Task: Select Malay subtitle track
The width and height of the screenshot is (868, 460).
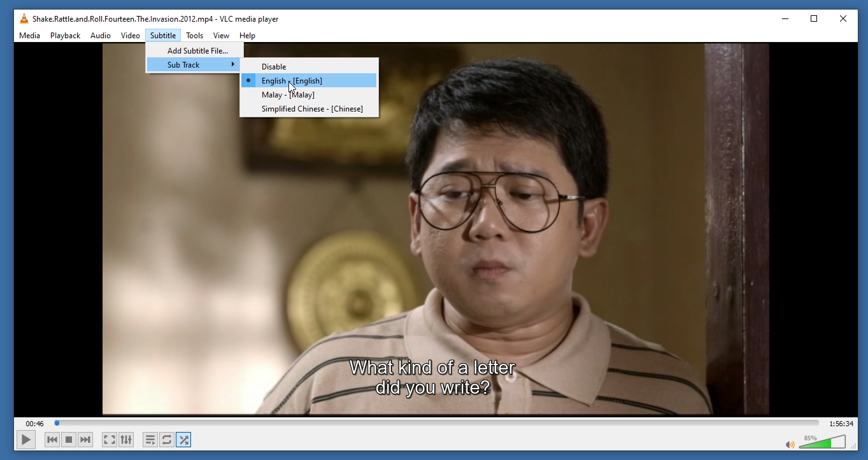Action: (309, 95)
